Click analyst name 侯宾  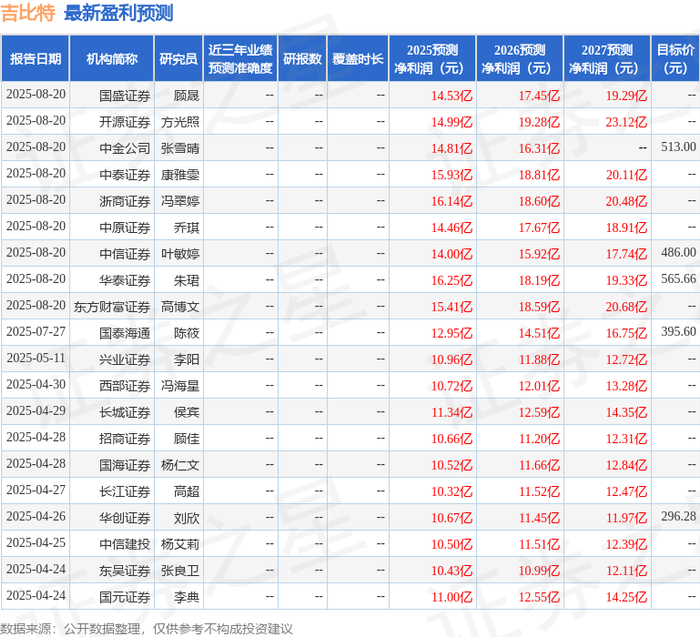point(187,412)
